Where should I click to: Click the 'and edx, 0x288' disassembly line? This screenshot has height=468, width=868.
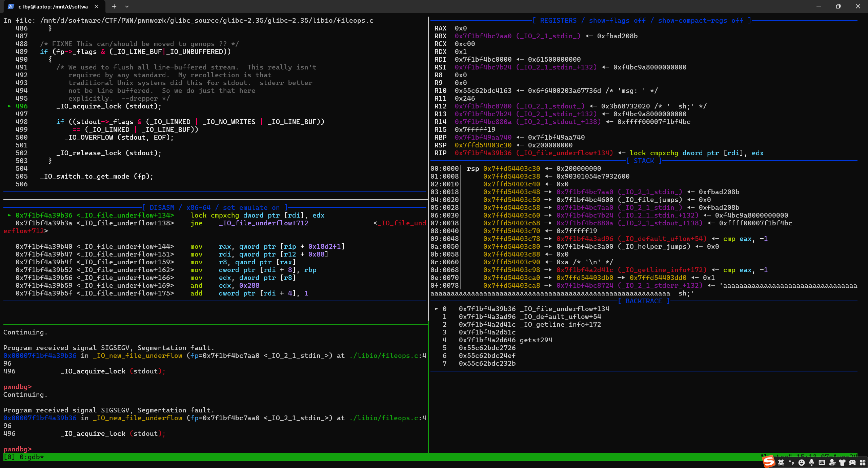[x=225, y=285]
